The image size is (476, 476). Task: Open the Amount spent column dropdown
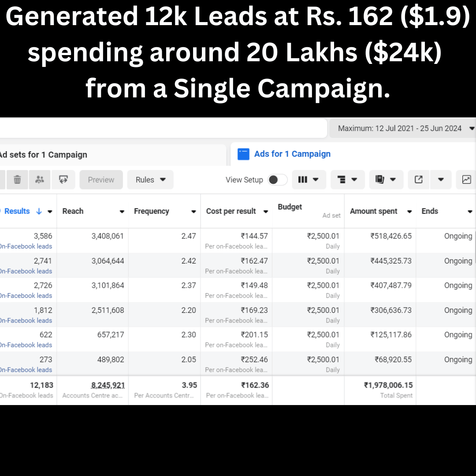[409, 212]
